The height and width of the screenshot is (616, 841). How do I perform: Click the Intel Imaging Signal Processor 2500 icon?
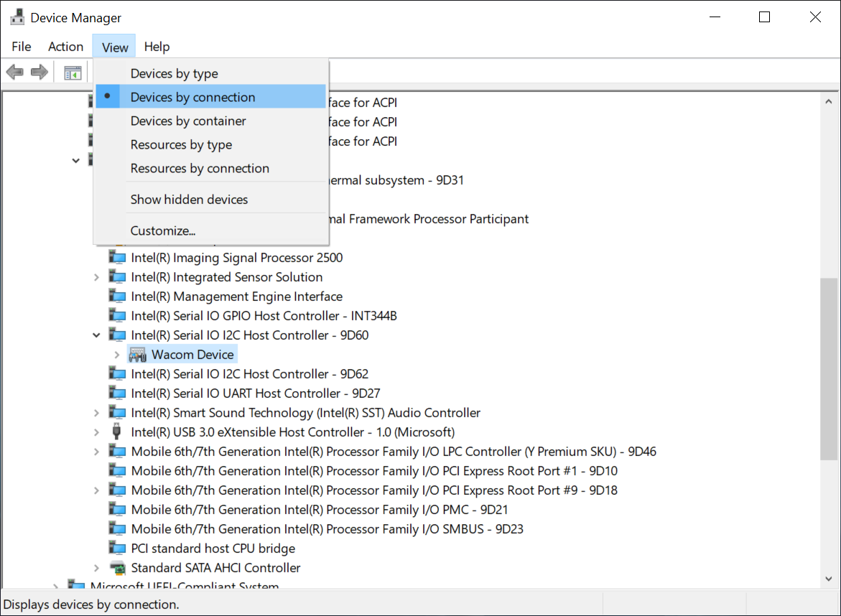pyautogui.click(x=116, y=258)
